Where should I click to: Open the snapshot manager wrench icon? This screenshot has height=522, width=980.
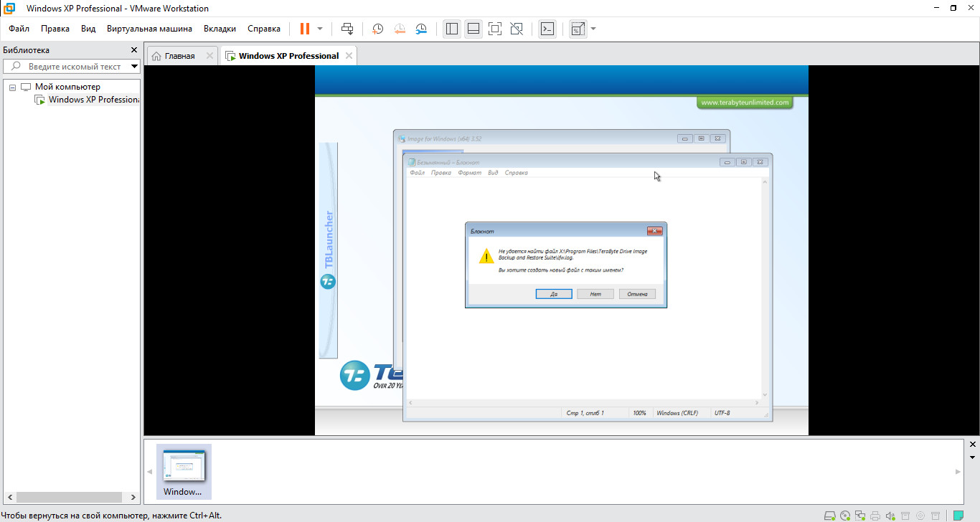pos(422,29)
